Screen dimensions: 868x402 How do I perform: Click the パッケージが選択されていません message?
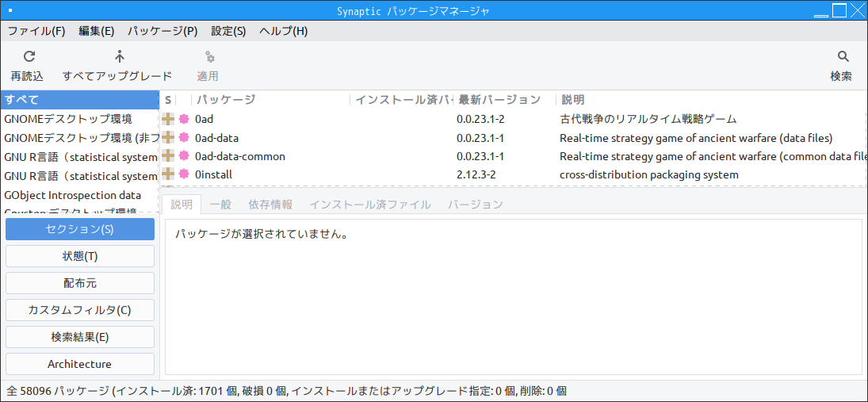(262, 234)
